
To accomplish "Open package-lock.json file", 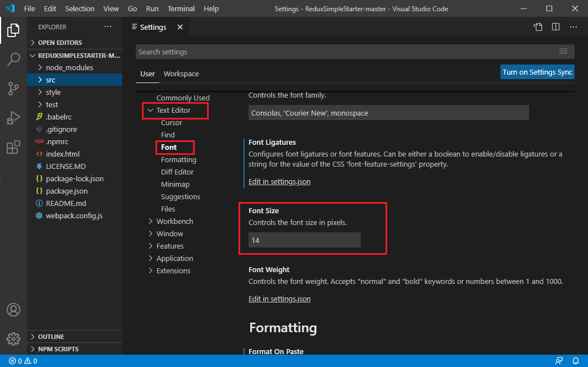I will point(75,178).
